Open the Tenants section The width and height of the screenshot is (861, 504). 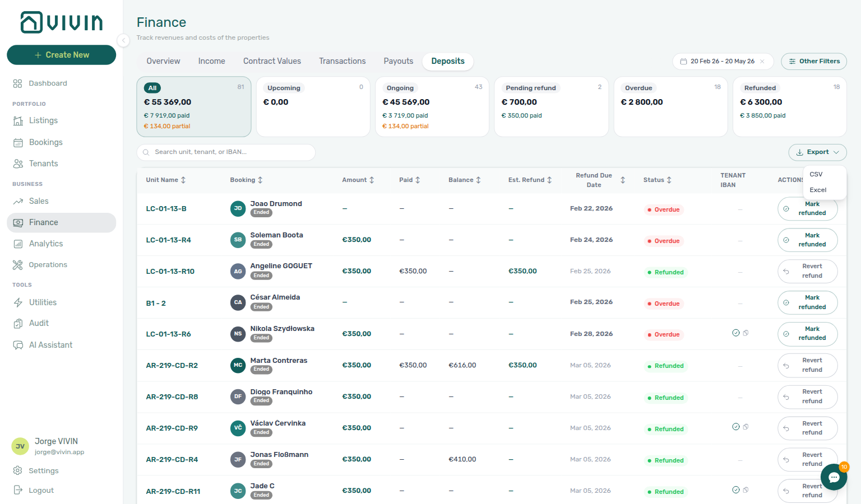point(61,164)
